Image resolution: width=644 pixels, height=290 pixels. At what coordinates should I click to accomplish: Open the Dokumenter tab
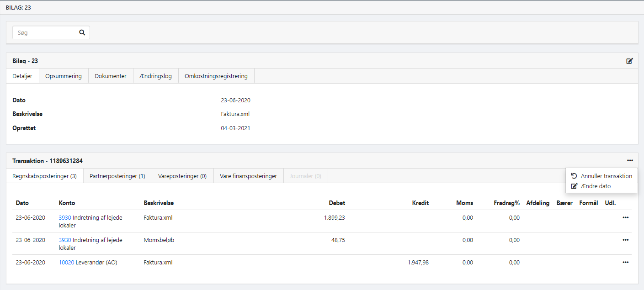111,76
